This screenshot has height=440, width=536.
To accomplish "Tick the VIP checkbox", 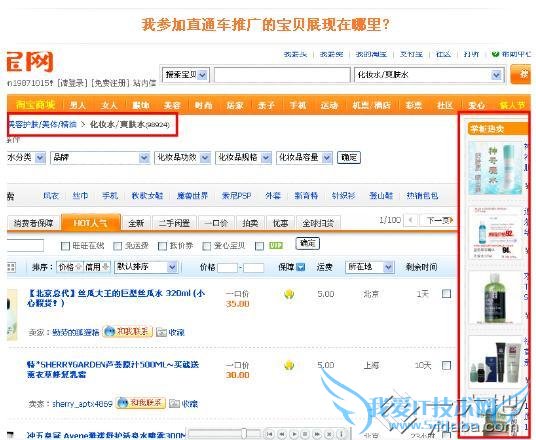I will 260,246.
